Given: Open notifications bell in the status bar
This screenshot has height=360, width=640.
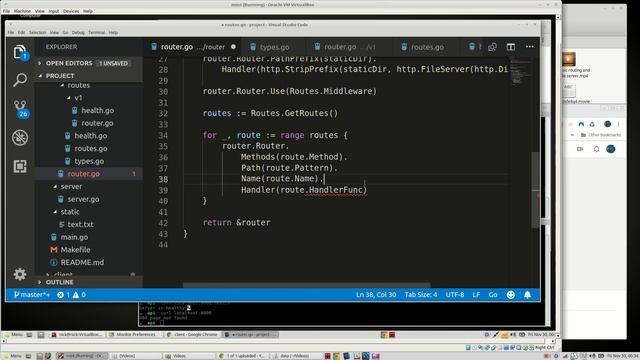Looking at the screenshot, I should pos(528,295).
